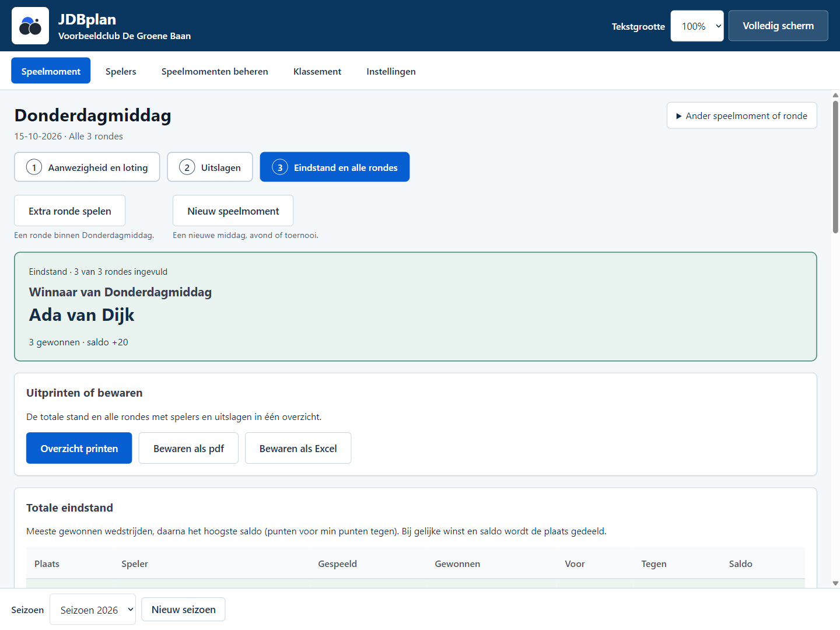Screen dimensions: 840x630
Task: Open the Instellingen tab
Action: tap(391, 71)
